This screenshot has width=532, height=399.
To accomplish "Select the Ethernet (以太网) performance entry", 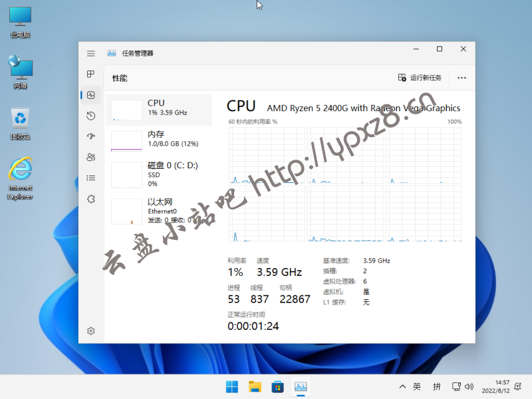I will (159, 211).
